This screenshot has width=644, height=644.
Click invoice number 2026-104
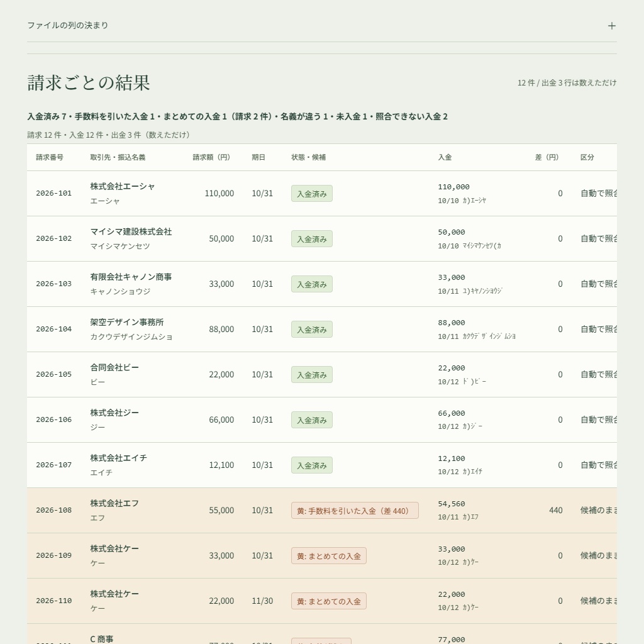(x=54, y=329)
